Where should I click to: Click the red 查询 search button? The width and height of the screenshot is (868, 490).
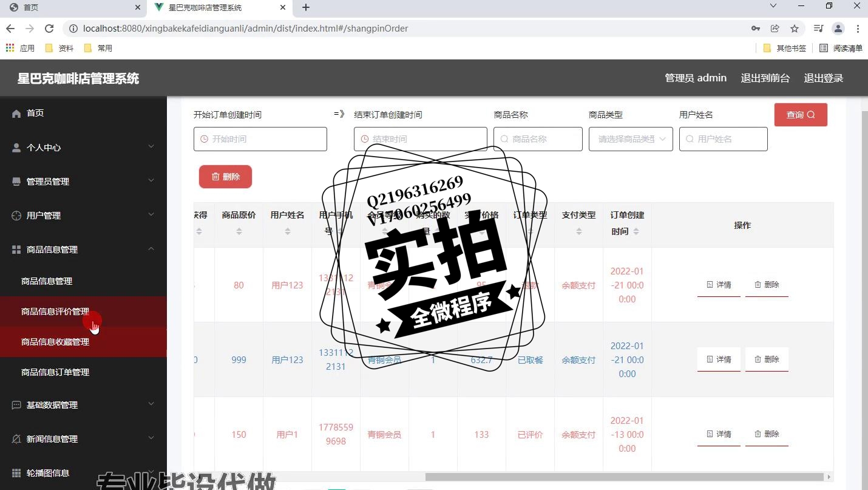(x=801, y=115)
